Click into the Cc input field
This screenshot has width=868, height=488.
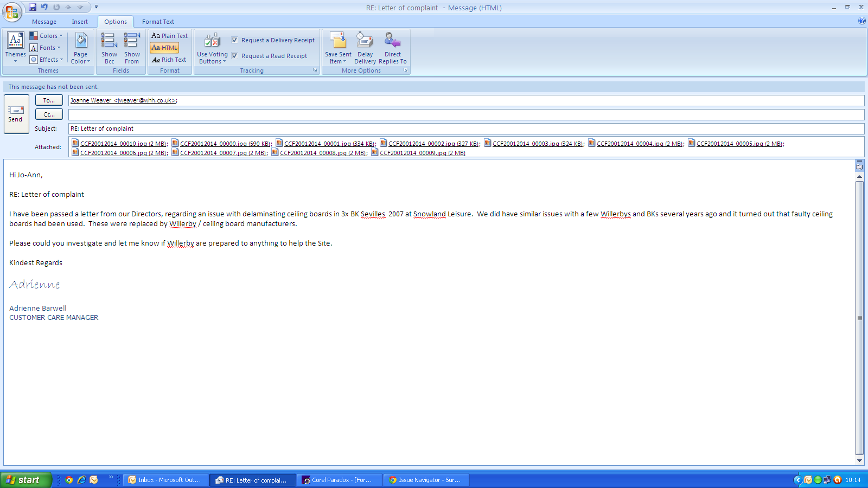466,114
